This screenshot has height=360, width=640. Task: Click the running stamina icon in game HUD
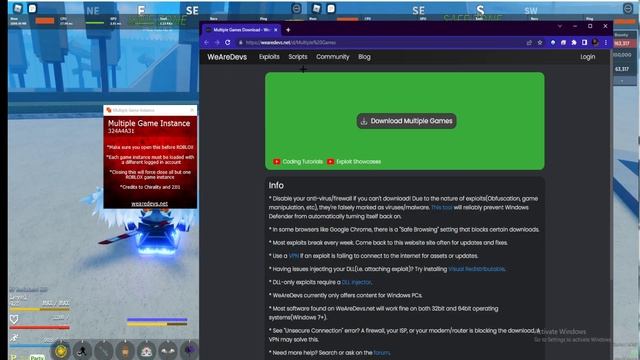[14, 338]
